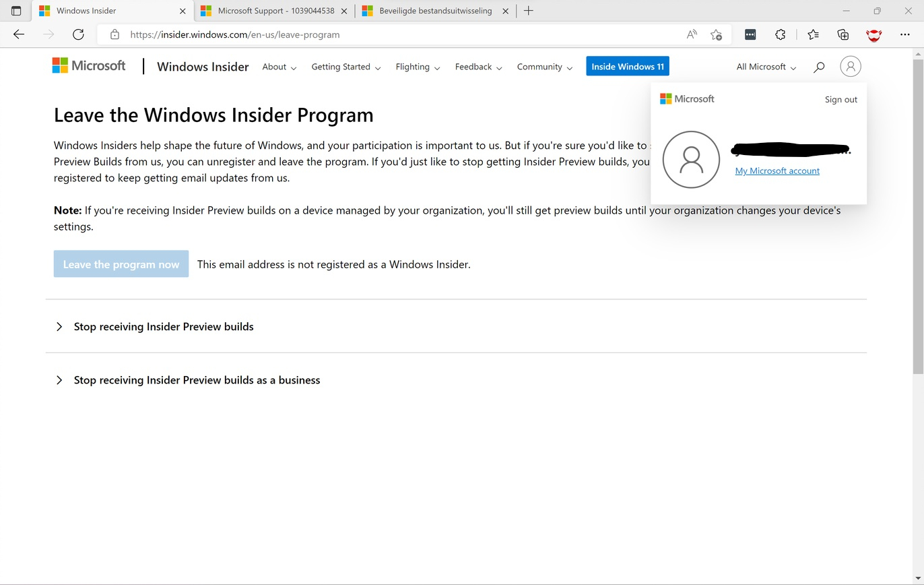
Task: Switch to Beveiligde bestandsuitwisseling tab
Action: click(436, 11)
